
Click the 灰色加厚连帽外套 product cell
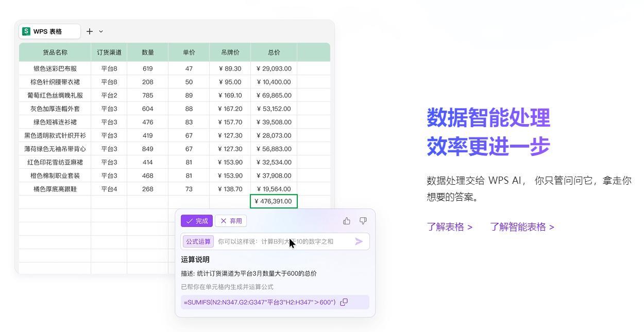[x=55, y=109]
